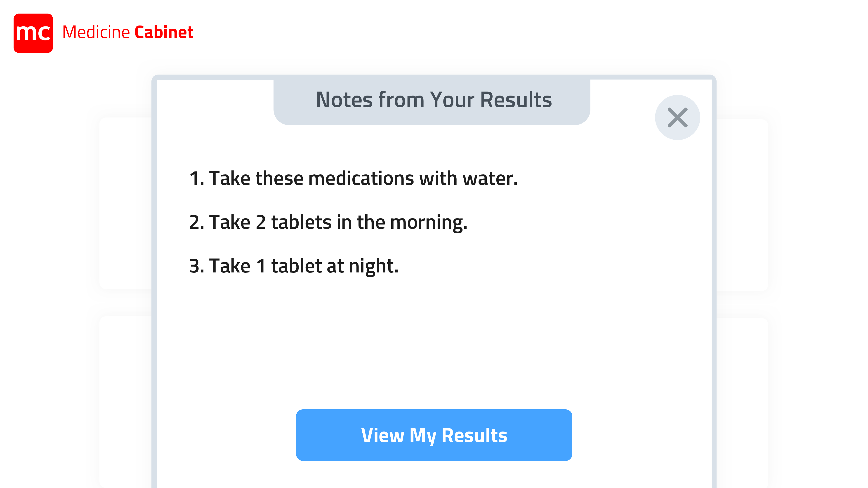
Task: Open the Medicine Cabinet wordmark link
Action: click(128, 32)
